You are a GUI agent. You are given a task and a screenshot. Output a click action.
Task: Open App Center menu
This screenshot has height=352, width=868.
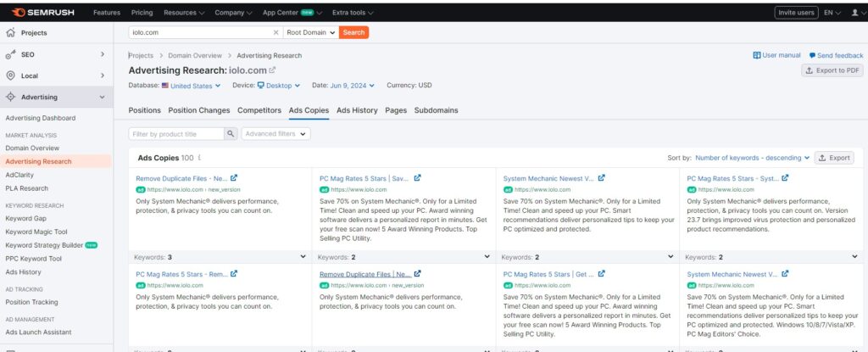pyautogui.click(x=292, y=12)
